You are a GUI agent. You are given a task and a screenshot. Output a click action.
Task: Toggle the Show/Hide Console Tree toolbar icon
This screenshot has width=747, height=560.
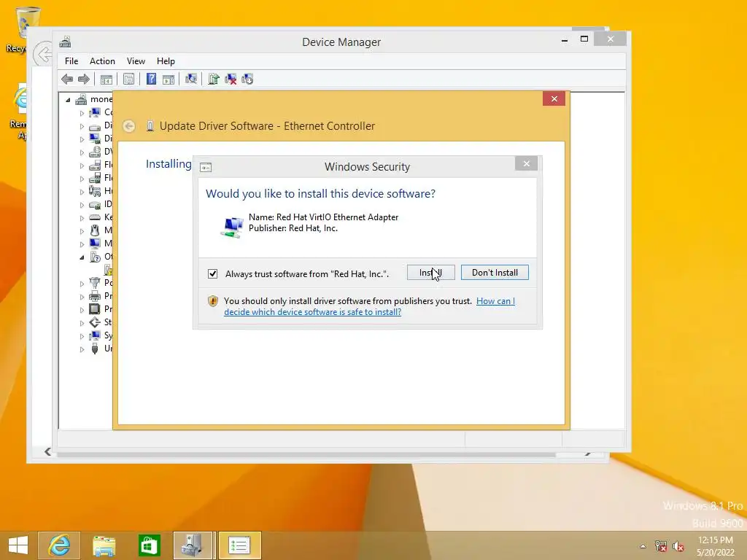(x=107, y=79)
